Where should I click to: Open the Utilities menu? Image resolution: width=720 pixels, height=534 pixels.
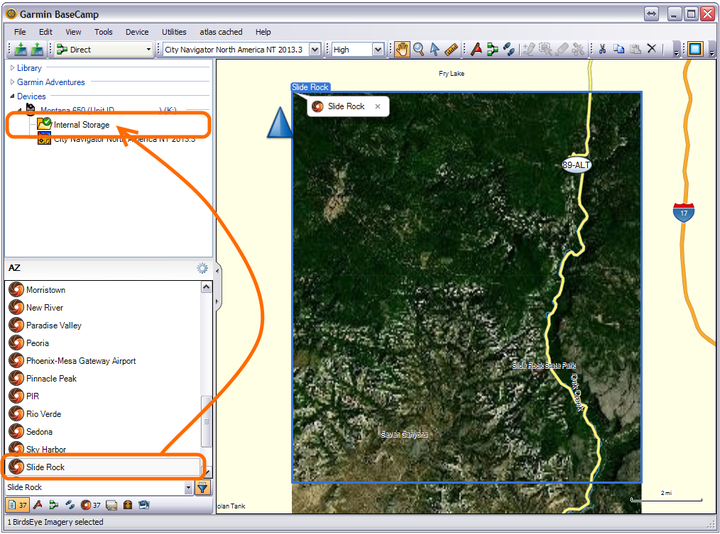pos(174,32)
